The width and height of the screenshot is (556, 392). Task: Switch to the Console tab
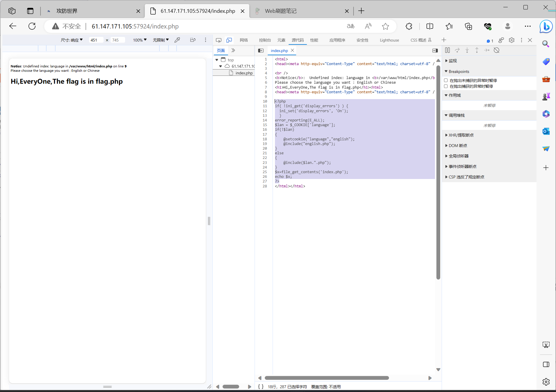pyautogui.click(x=265, y=40)
